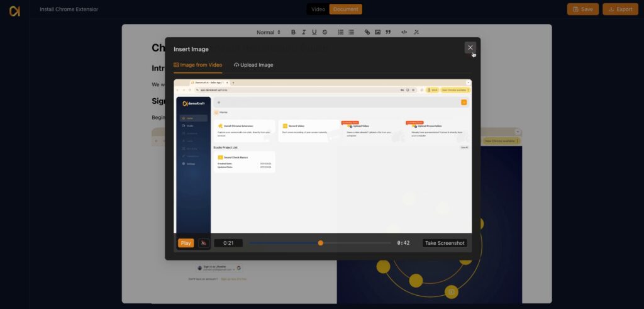Open the Normal text style dropdown

[269, 32]
